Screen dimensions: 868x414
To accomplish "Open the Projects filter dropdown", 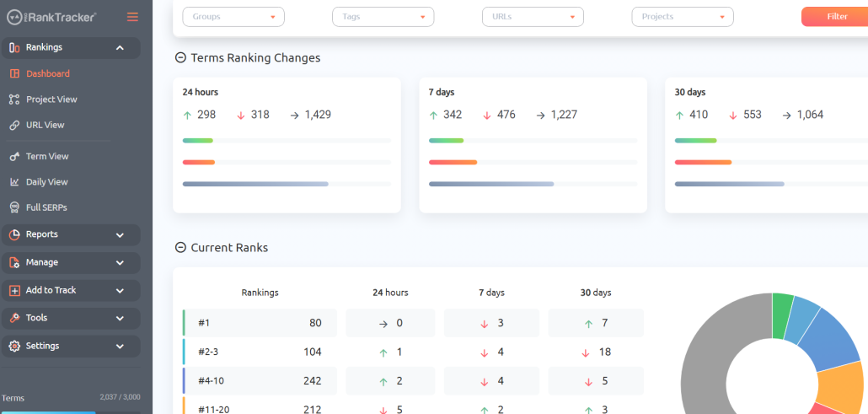I will [x=683, y=17].
